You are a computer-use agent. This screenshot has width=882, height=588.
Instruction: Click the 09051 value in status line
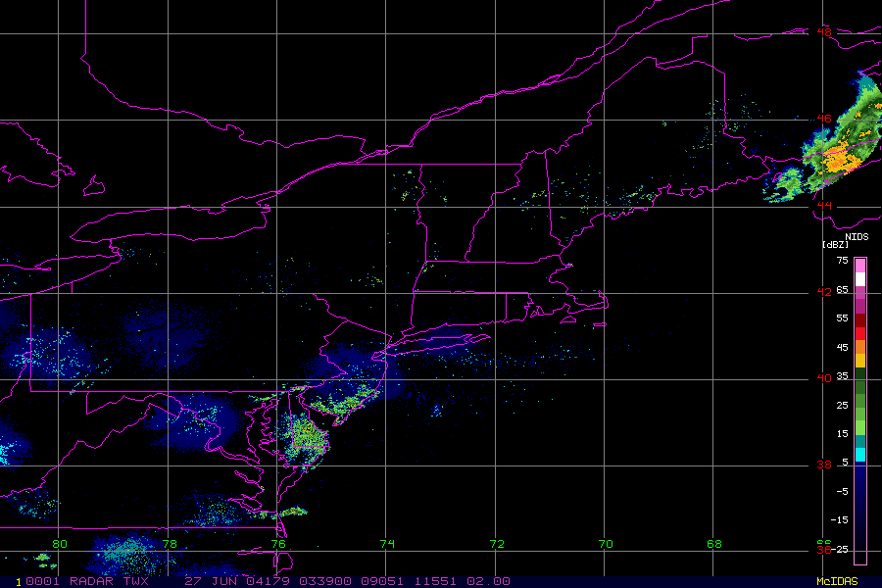[382, 581]
